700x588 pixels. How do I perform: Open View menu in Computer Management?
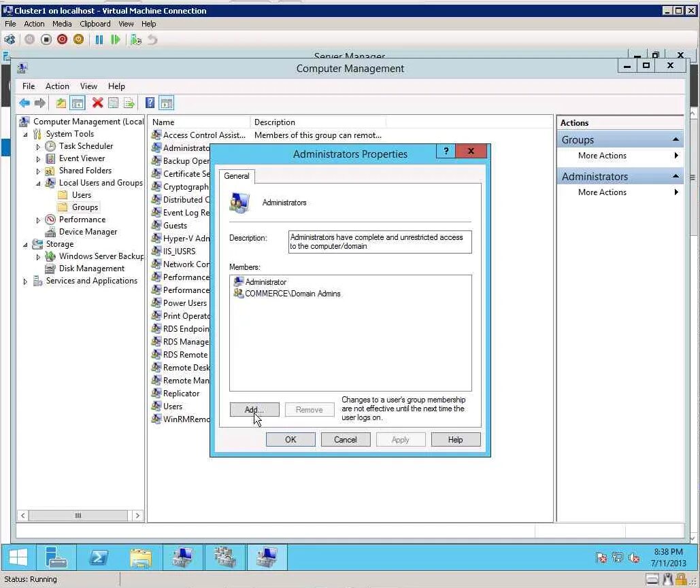pos(88,86)
